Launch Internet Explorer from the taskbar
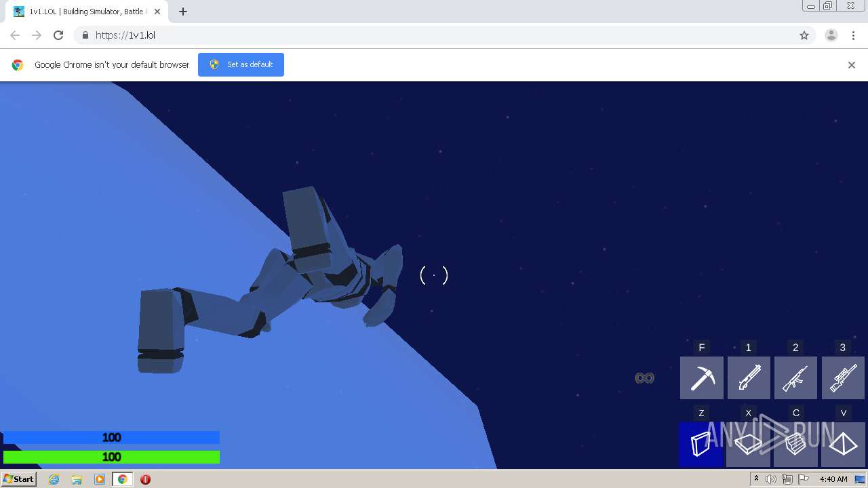The height and width of the screenshot is (488, 868). [54, 479]
